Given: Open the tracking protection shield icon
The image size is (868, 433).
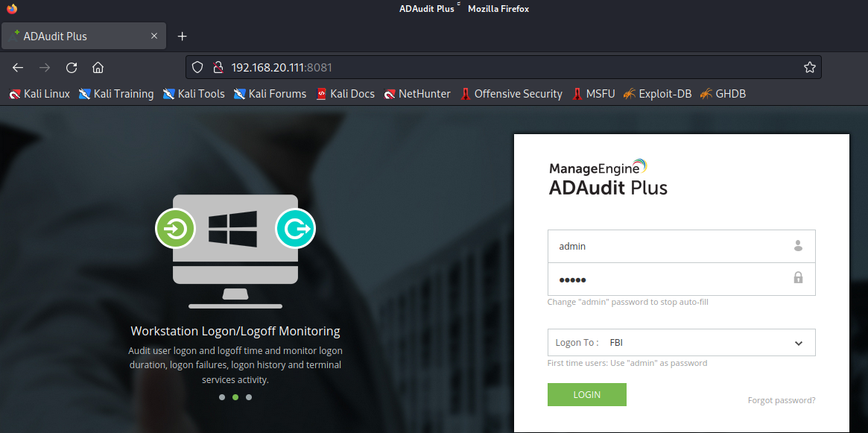Looking at the screenshot, I should (197, 68).
